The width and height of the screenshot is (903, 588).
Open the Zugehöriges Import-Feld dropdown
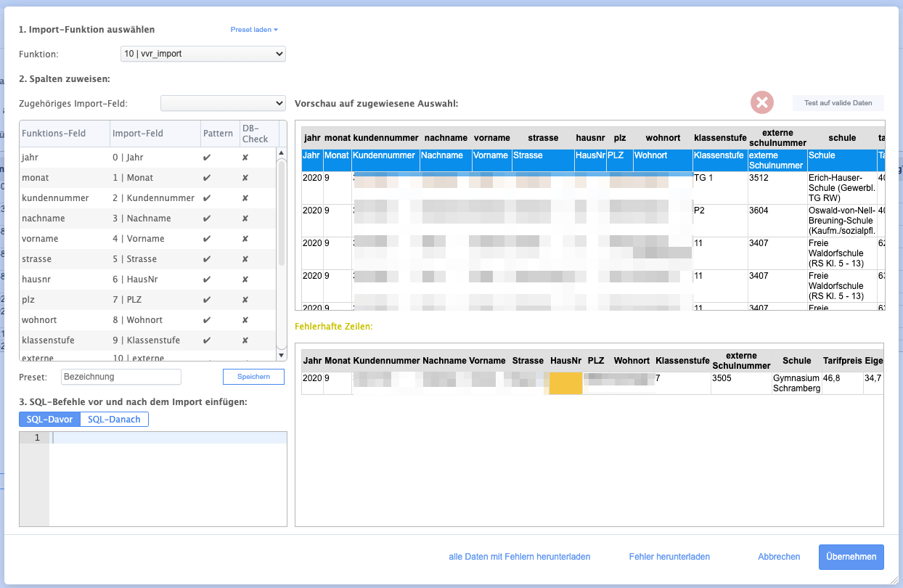223,103
